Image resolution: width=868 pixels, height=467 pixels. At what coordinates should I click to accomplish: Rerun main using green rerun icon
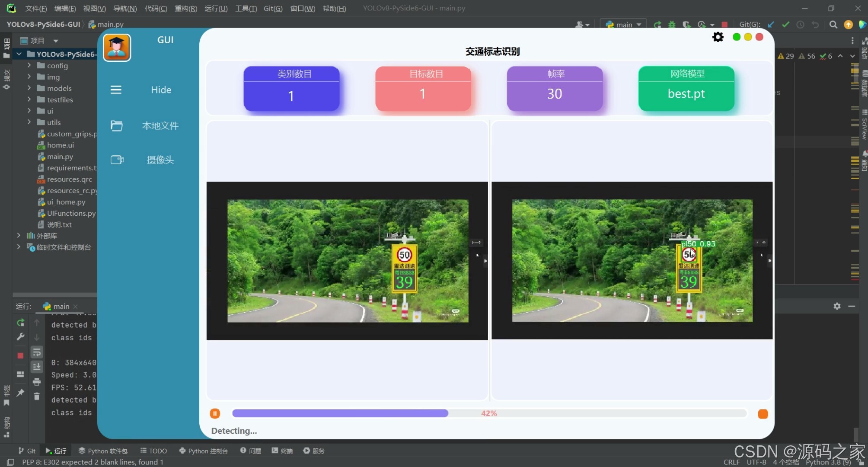coord(20,323)
